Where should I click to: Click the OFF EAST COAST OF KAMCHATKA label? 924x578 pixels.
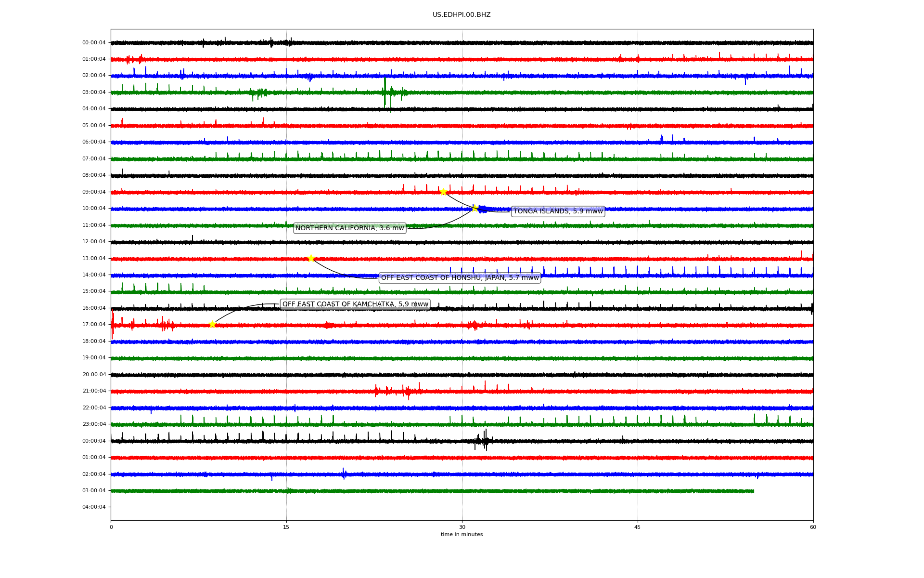tap(355, 304)
